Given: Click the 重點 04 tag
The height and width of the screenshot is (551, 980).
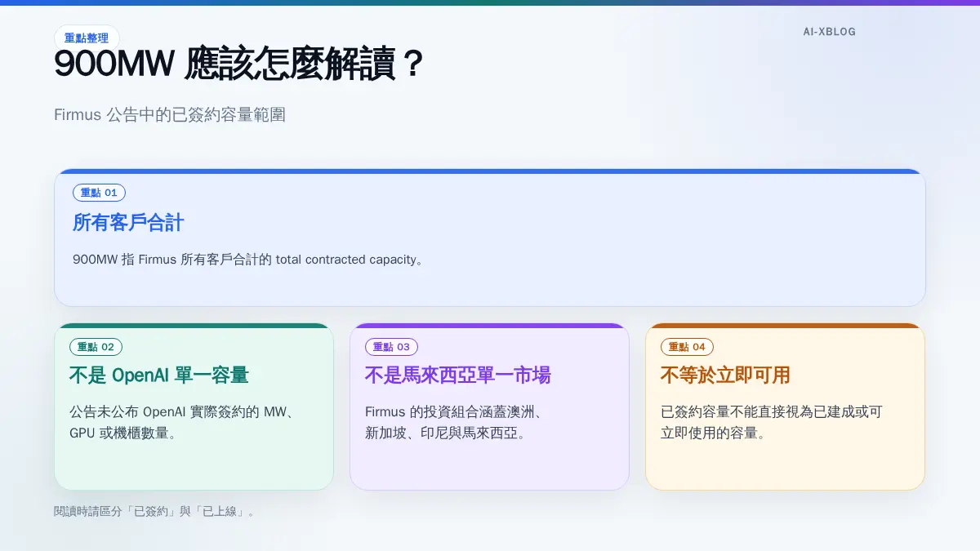Looking at the screenshot, I should (x=687, y=347).
